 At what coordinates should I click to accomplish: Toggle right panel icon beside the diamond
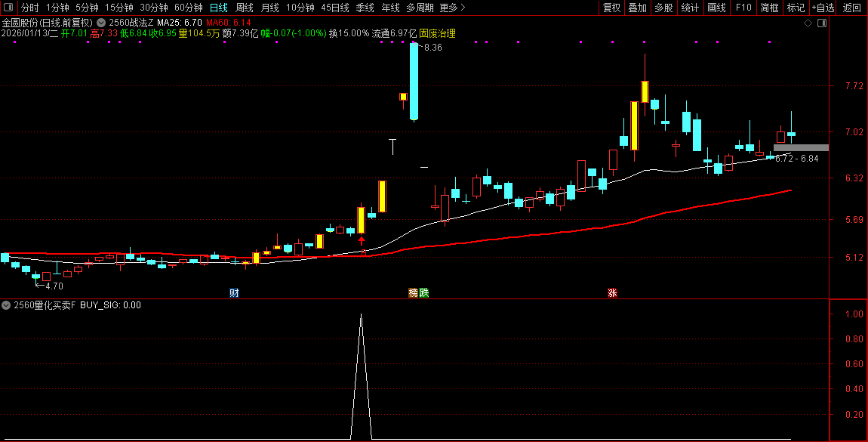click(x=822, y=23)
